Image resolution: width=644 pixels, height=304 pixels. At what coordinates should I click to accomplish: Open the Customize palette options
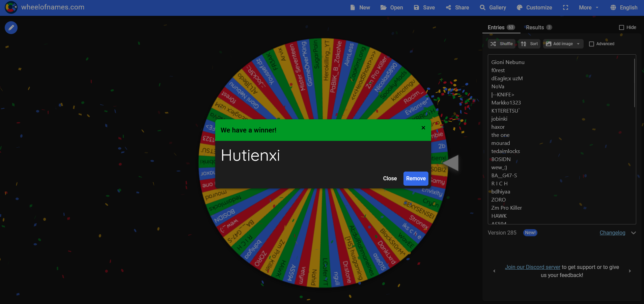coord(534,7)
